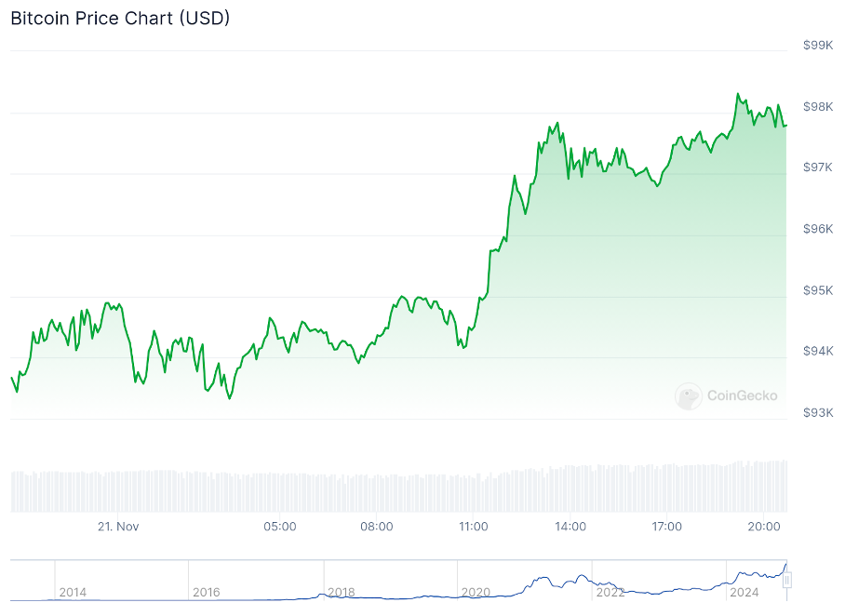Click the 11:00 time axis label

pos(474,527)
